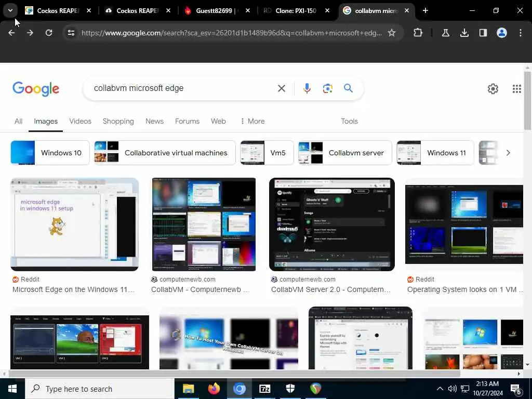
Task: Open the search Tools options
Action: point(349,121)
